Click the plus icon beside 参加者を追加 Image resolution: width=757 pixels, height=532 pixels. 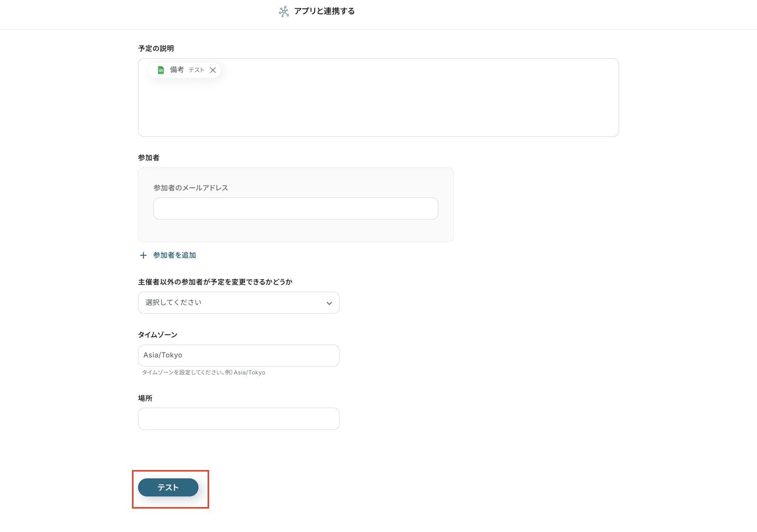143,255
